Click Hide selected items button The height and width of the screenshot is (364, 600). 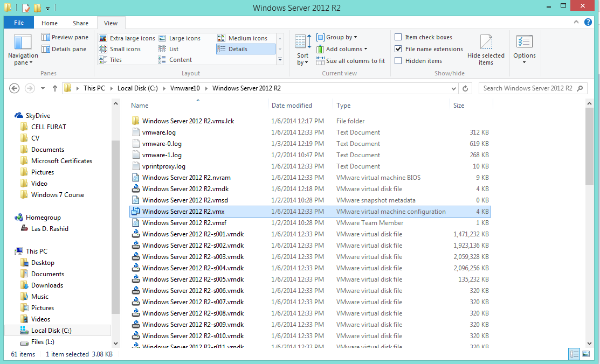pos(486,50)
